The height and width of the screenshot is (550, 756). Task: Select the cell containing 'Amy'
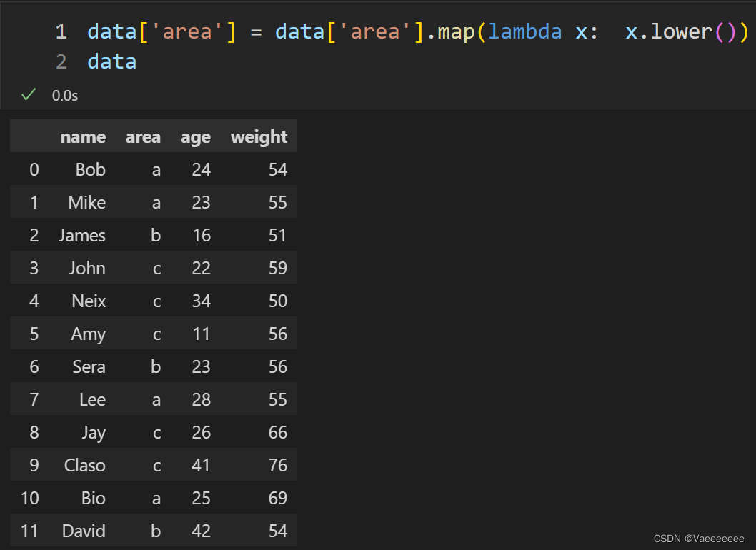coord(88,334)
